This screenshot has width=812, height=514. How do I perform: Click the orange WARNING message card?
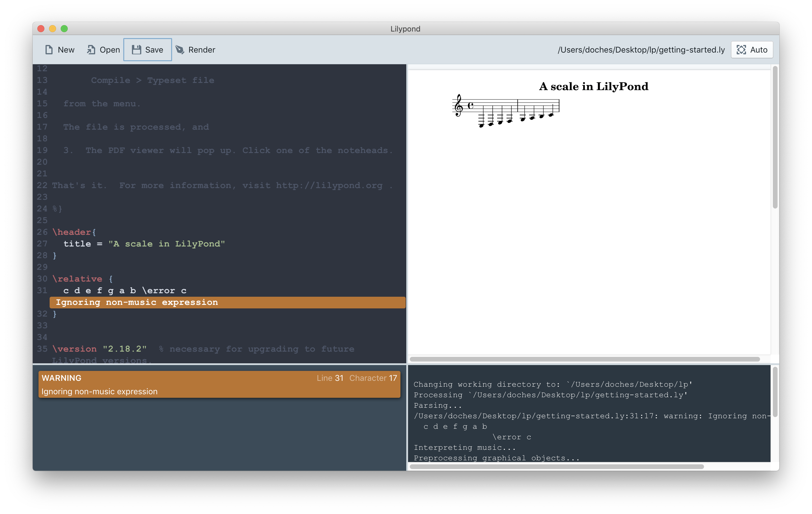[x=219, y=384]
